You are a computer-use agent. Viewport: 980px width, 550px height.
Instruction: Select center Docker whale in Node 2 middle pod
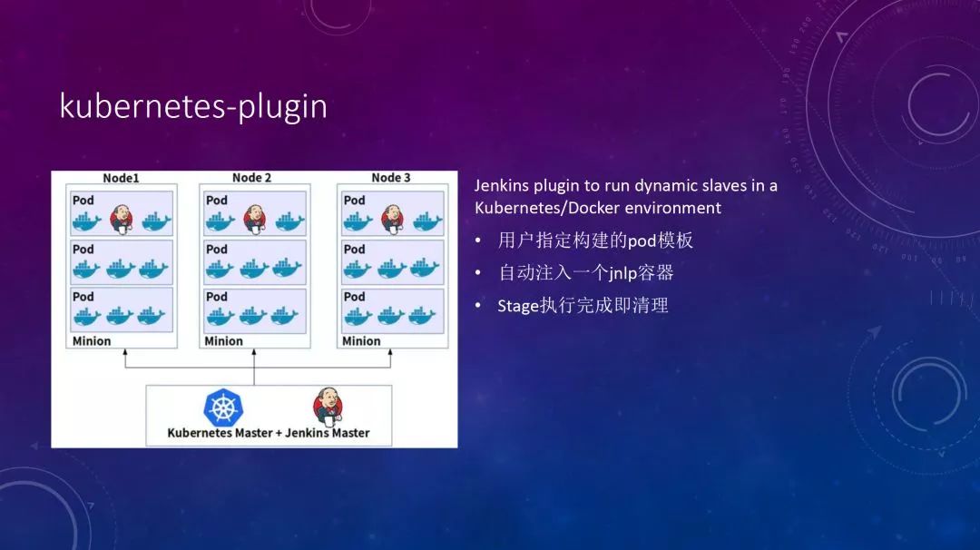point(254,268)
